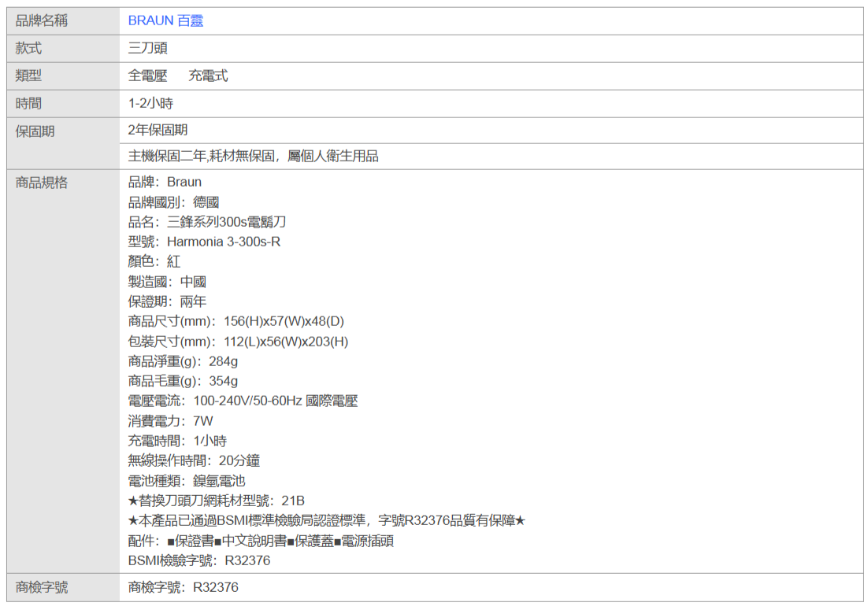
Task: Click the 電池種類：鎳氫電池 line
Action: click(x=187, y=481)
